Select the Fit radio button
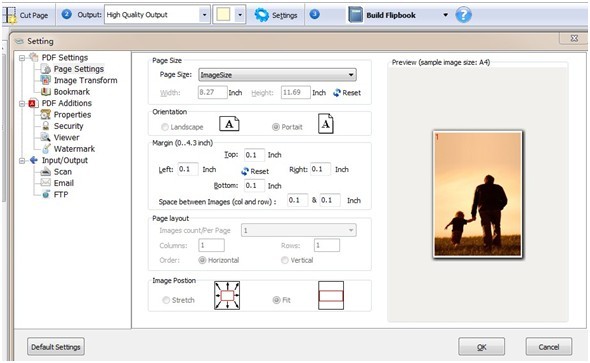590x363 pixels. [x=277, y=300]
